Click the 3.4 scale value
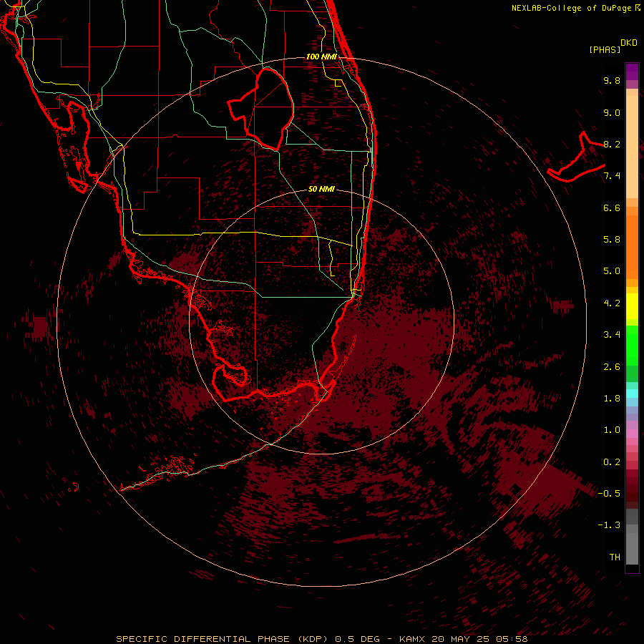Viewport: 644px width, 644px height. (x=612, y=335)
